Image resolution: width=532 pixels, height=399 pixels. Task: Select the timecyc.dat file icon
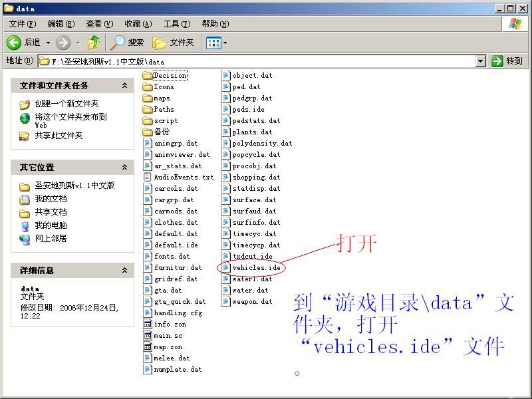(226, 233)
